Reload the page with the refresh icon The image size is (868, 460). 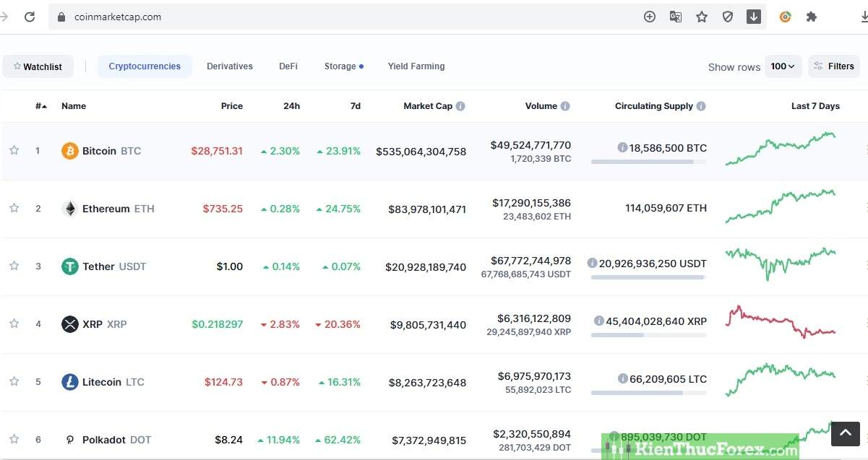pyautogui.click(x=30, y=17)
